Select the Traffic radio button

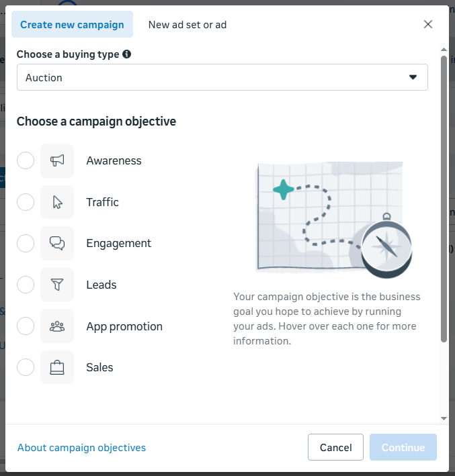pyautogui.click(x=26, y=202)
